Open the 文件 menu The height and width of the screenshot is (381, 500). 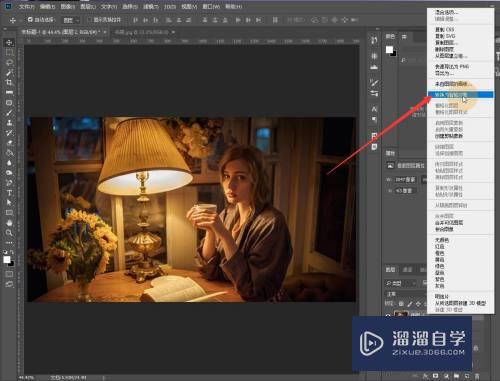26,6
